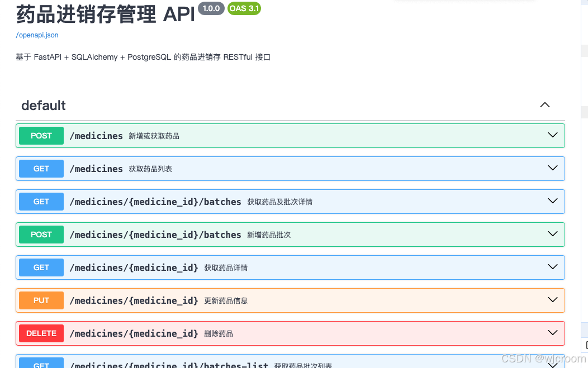Viewport: 588px width, 368px height.
Task: Click the OAS 3.1 badge
Action: coord(244,8)
